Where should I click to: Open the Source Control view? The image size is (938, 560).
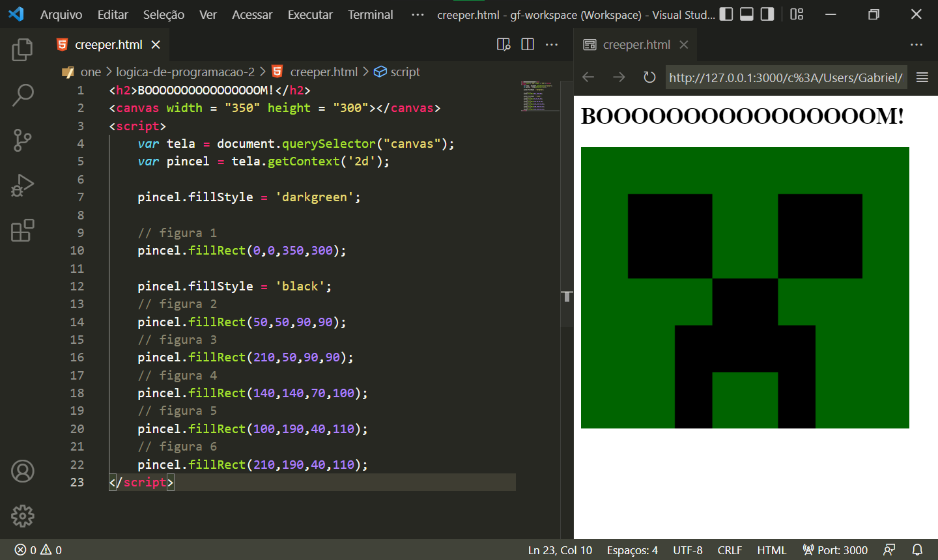click(x=22, y=140)
